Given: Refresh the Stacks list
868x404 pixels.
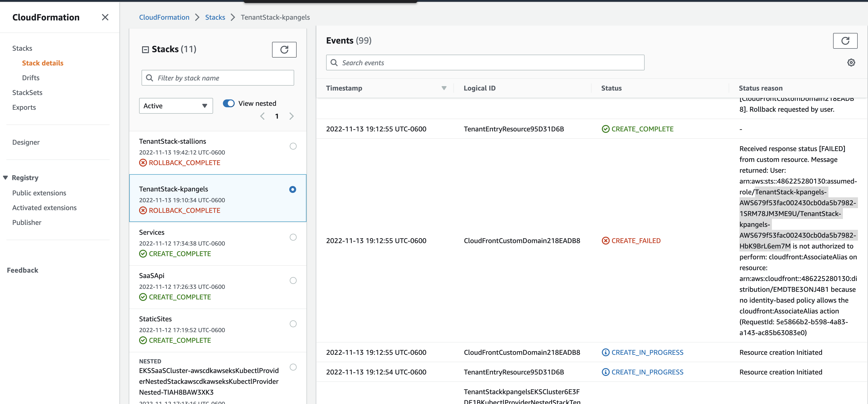Looking at the screenshot, I should [x=284, y=49].
